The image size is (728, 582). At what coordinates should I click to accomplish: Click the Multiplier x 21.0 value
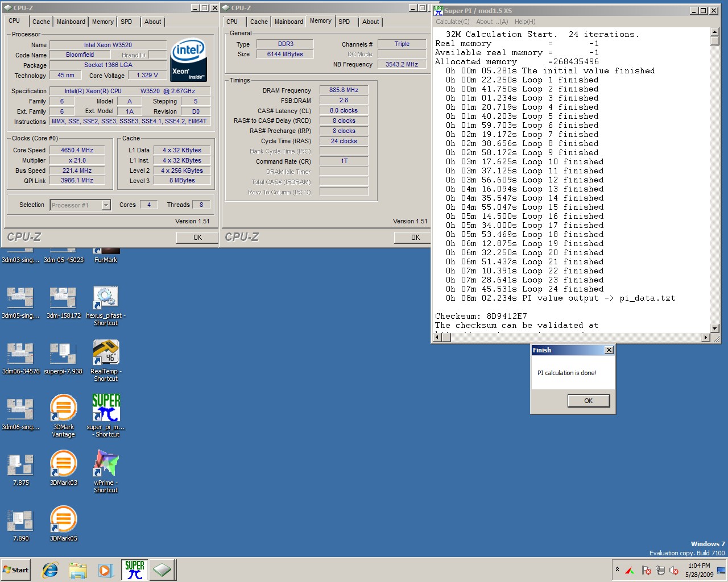point(77,160)
